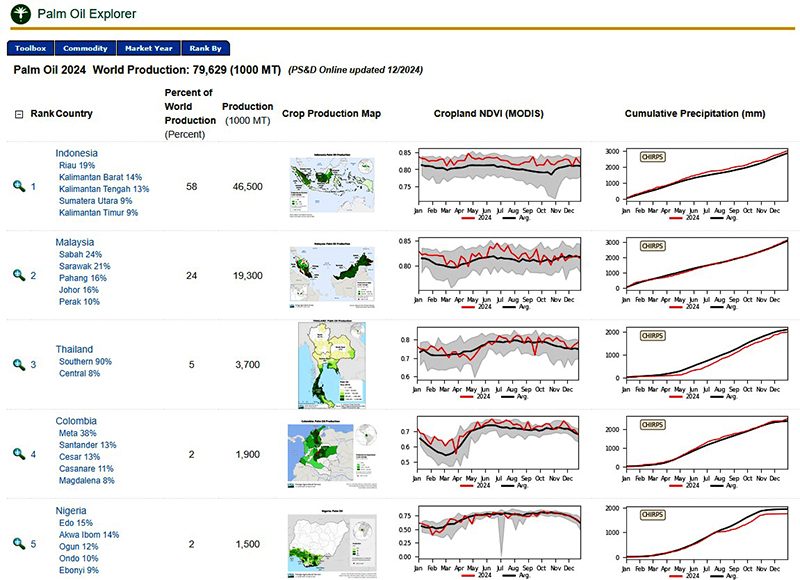Screen dimensions: 800x580
Task: Open the Rank By menu
Action: point(205,48)
